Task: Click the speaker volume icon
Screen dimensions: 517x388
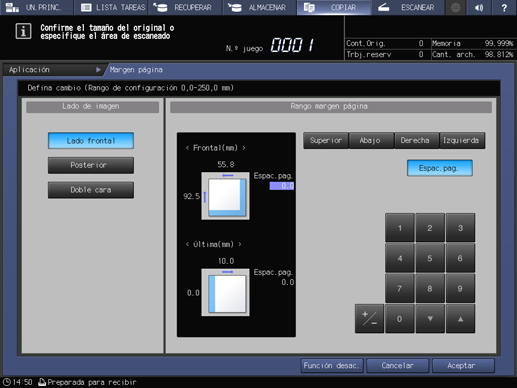Action: tap(479, 7)
